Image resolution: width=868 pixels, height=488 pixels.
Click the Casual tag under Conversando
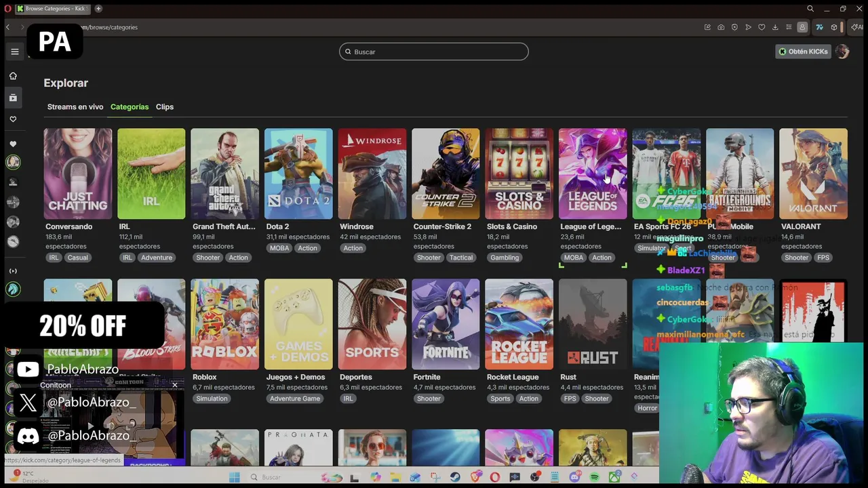(x=77, y=258)
